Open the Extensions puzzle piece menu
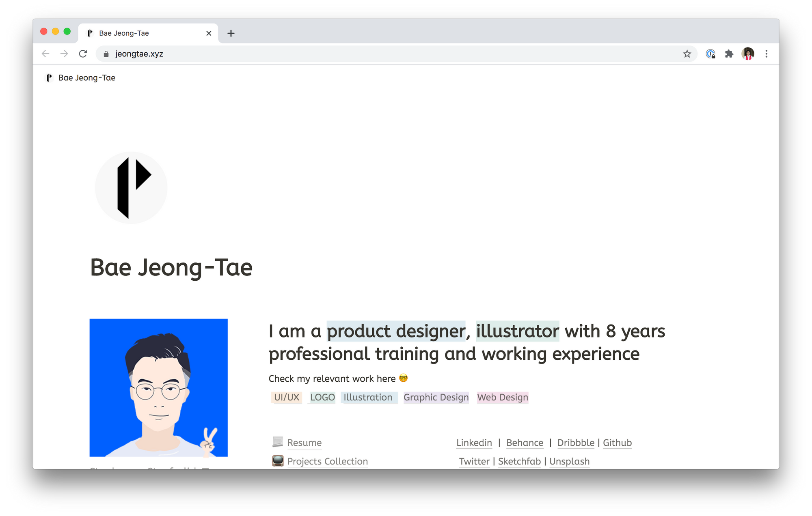Viewport: 812px width, 516px height. click(729, 54)
